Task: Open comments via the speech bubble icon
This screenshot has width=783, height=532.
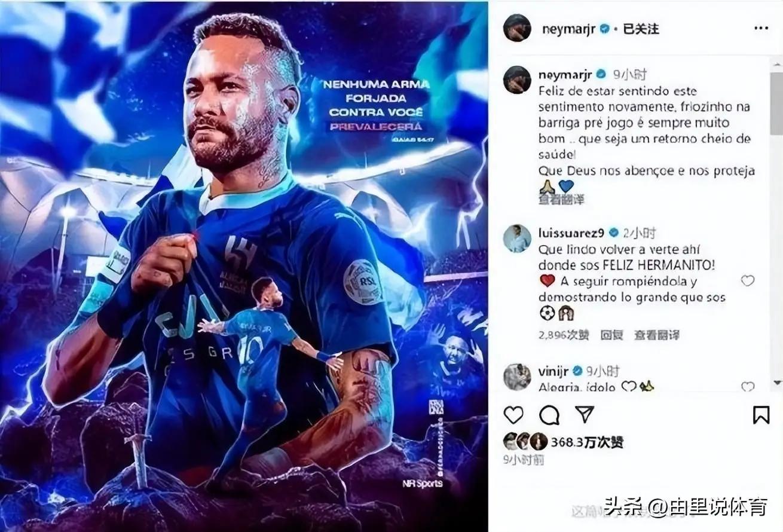Action: pyautogui.click(x=549, y=415)
